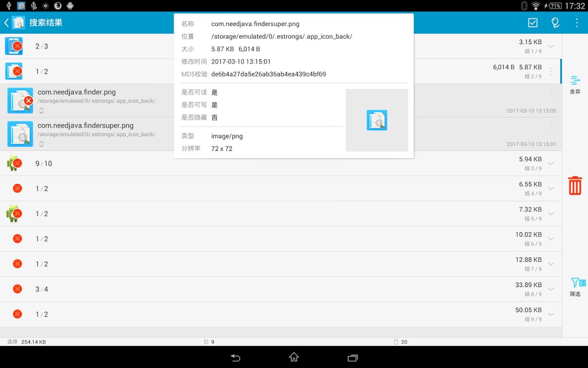
Task: Tap the back arrow beside 搜索结果
Action: click(x=7, y=23)
